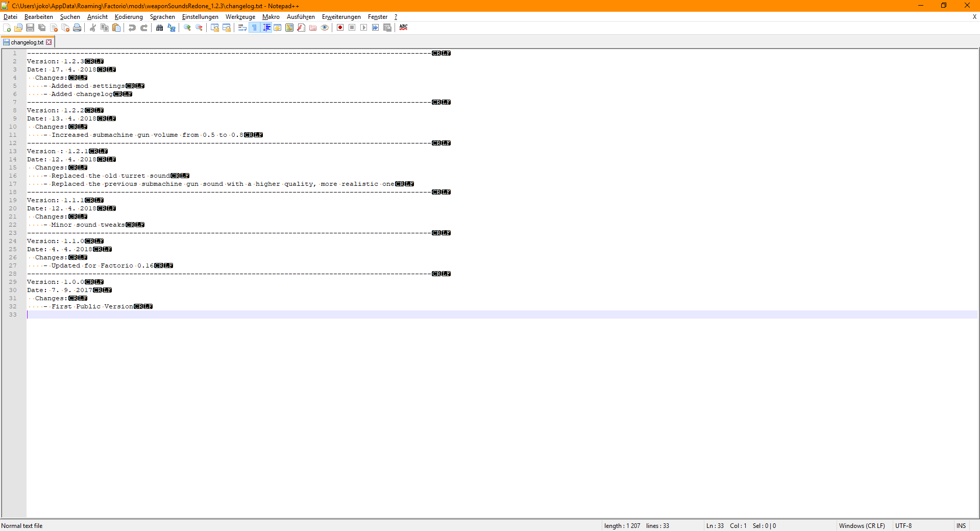Click the 'Normal text file' status label
This screenshot has width=980, height=531.
(x=22, y=526)
